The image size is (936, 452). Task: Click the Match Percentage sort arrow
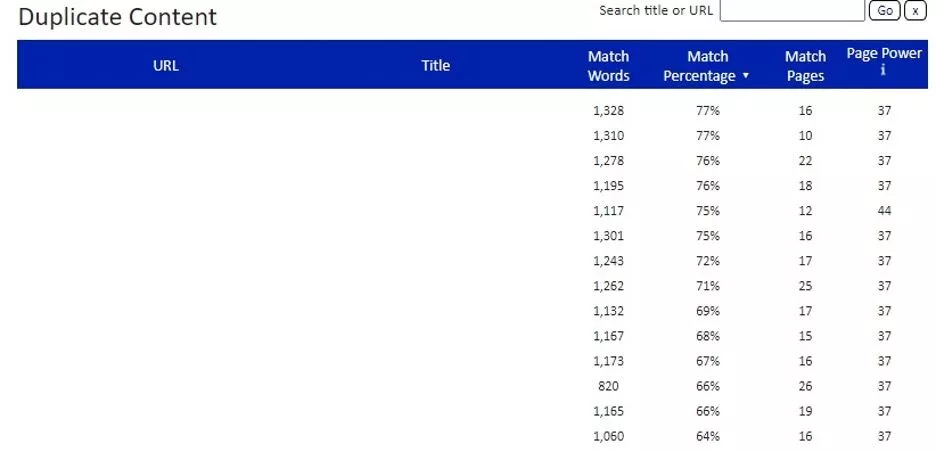[745, 77]
